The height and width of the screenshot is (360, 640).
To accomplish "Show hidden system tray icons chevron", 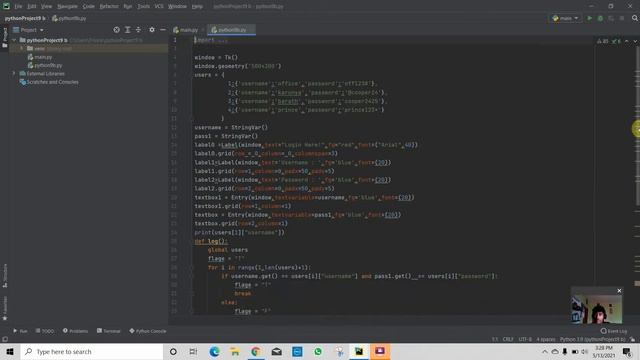I will (545, 351).
